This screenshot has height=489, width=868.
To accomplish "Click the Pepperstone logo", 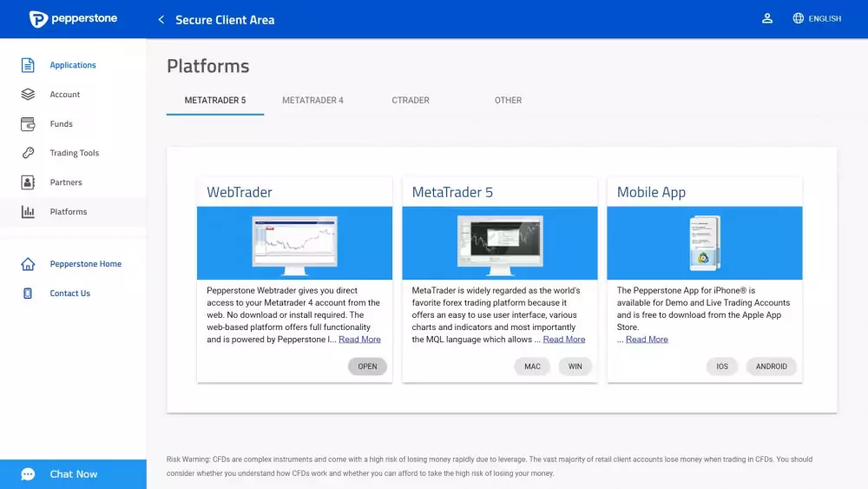I will coord(73,19).
